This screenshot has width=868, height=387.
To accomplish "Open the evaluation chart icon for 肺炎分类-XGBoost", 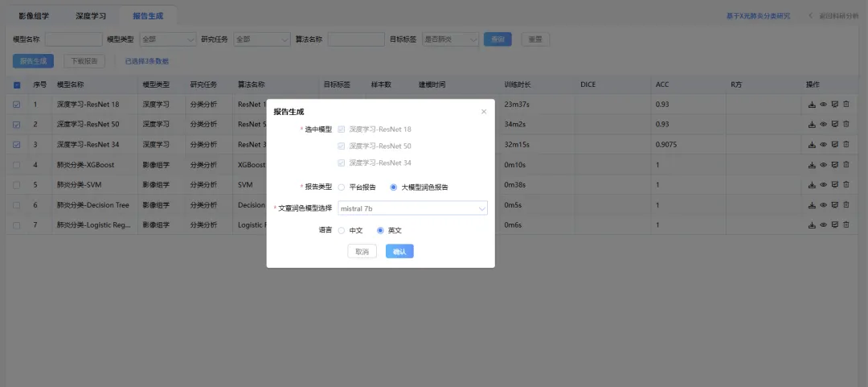I will pyautogui.click(x=835, y=165).
